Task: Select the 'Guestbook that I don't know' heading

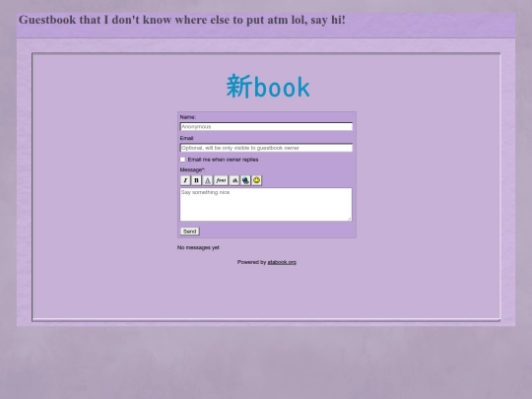Action: [x=182, y=20]
